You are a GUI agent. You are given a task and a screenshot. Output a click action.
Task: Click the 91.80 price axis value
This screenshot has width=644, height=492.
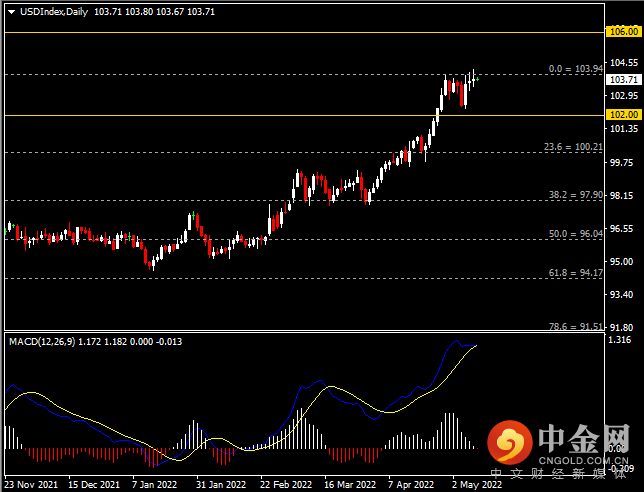pos(622,327)
